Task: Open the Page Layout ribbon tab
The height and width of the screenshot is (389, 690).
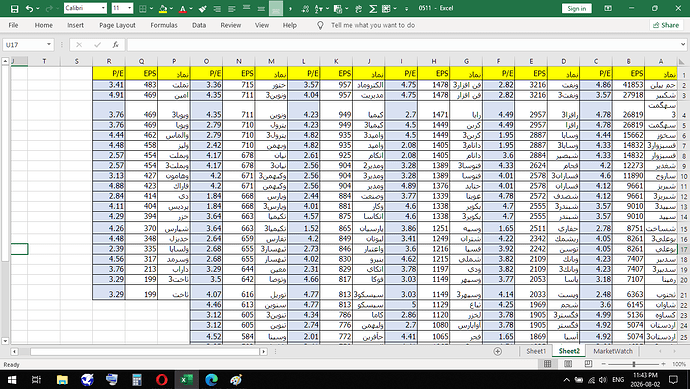Action: (x=117, y=25)
